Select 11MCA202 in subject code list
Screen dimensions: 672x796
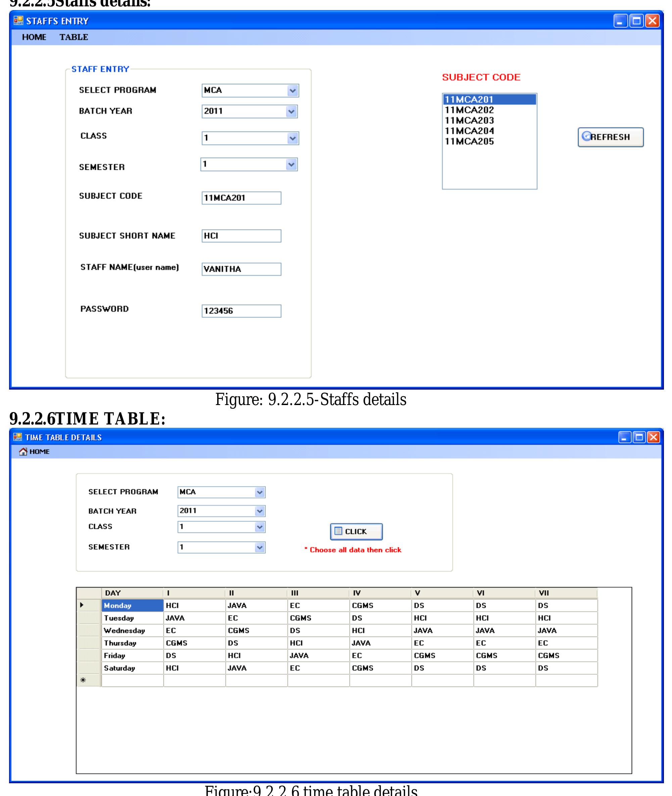click(489, 110)
